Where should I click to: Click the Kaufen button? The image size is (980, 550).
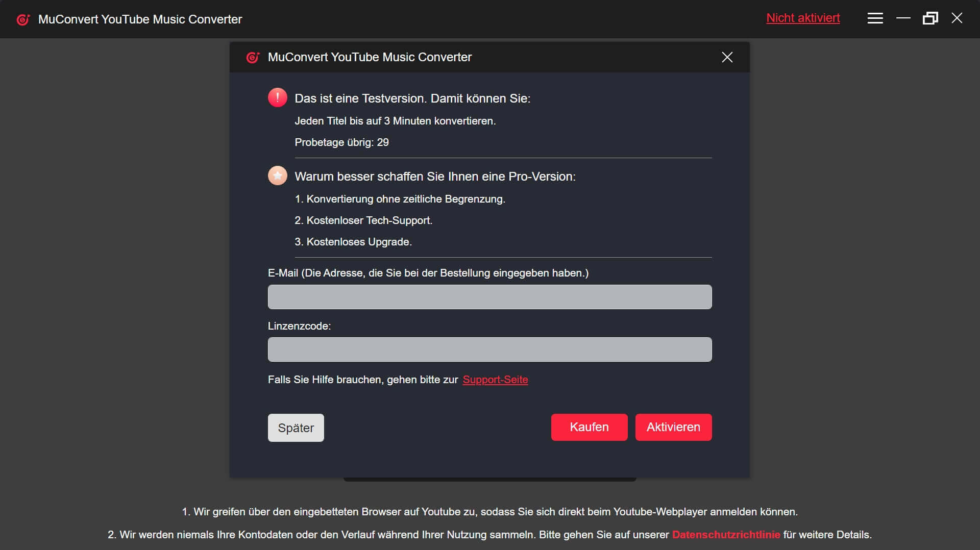tap(589, 427)
